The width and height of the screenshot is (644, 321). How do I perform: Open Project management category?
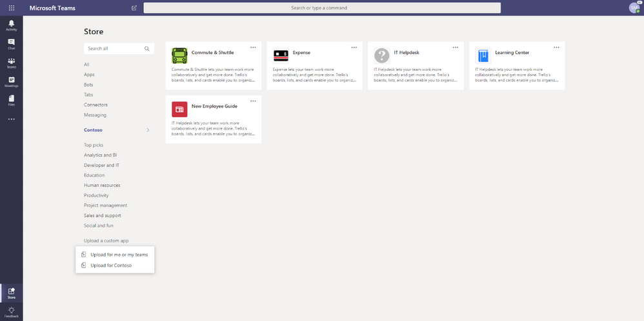(106, 205)
